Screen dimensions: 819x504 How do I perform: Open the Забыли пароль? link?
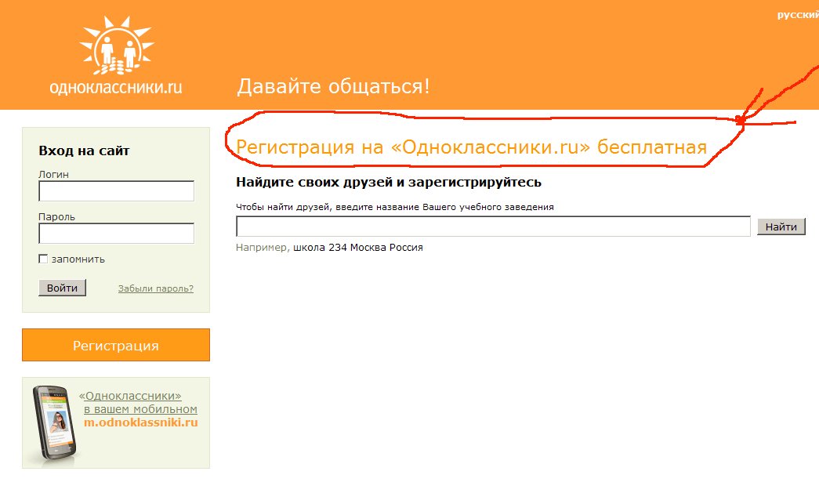coord(156,288)
